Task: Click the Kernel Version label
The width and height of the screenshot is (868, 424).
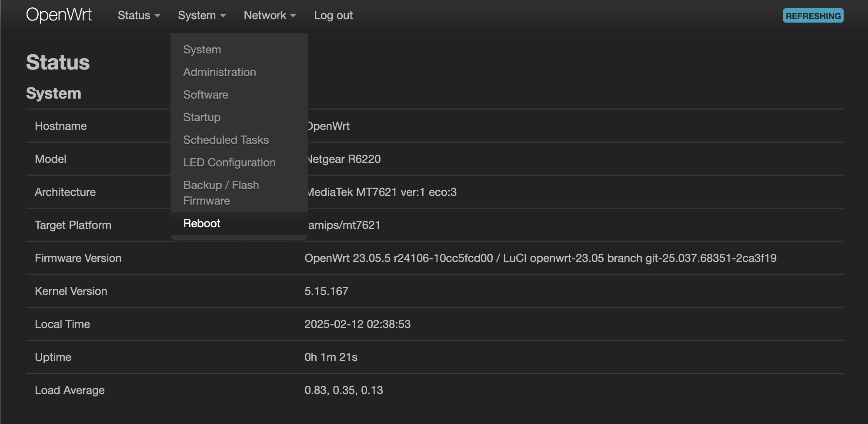Action: [71, 291]
